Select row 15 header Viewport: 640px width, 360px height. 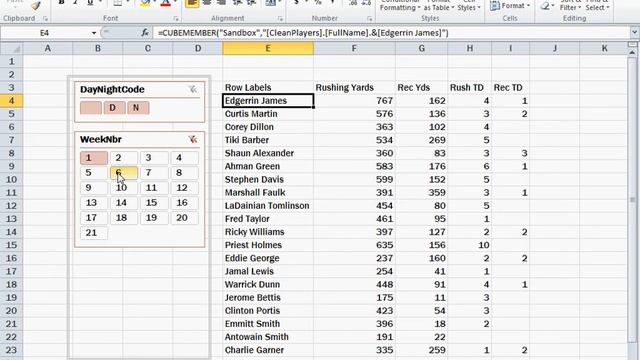pyautogui.click(x=11, y=245)
